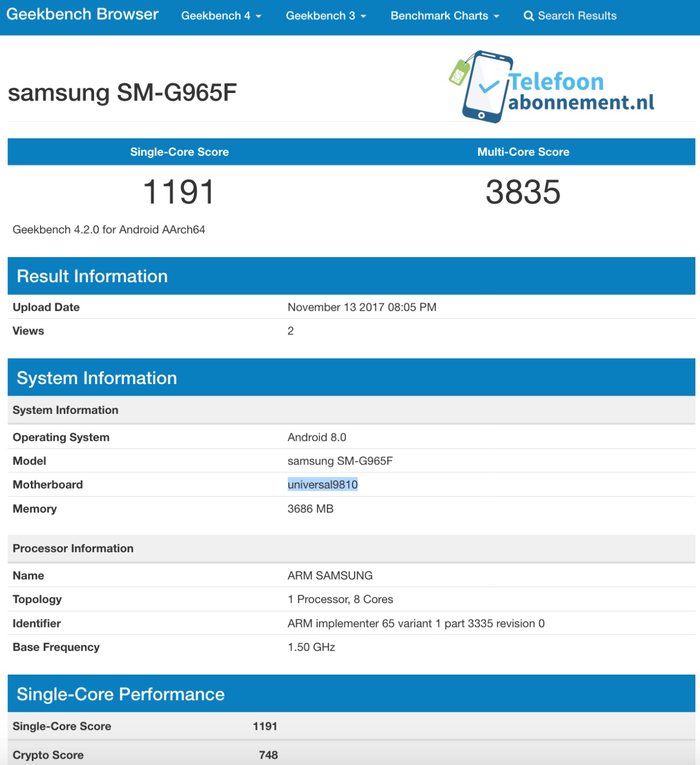The image size is (700, 765).
Task: Click the multi-core score value 3835
Action: (x=523, y=192)
